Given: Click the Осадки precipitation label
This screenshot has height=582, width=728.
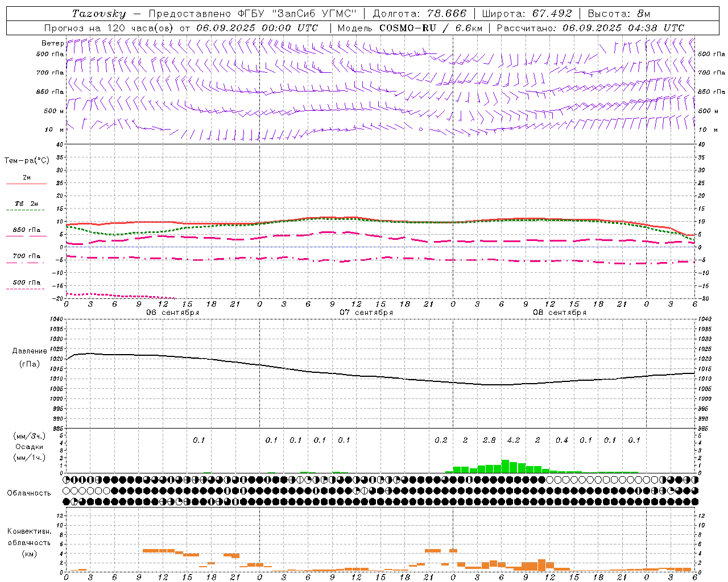Looking at the screenshot, I should coord(29,447).
